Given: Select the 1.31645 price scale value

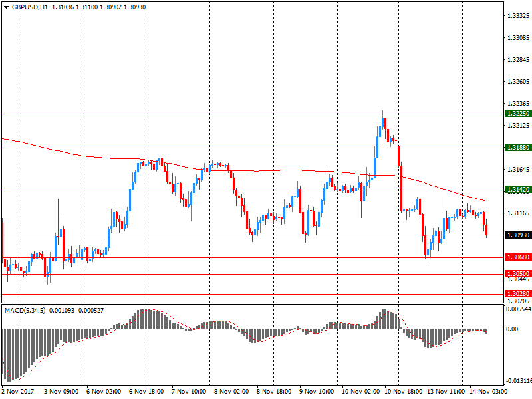Looking at the screenshot, I should click(x=519, y=170).
